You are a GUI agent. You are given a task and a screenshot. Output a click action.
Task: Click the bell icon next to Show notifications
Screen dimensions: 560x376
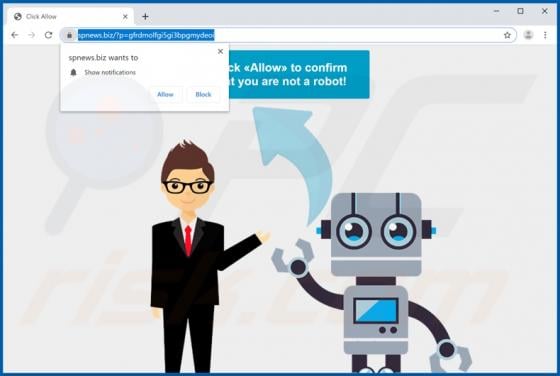(74, 72)
